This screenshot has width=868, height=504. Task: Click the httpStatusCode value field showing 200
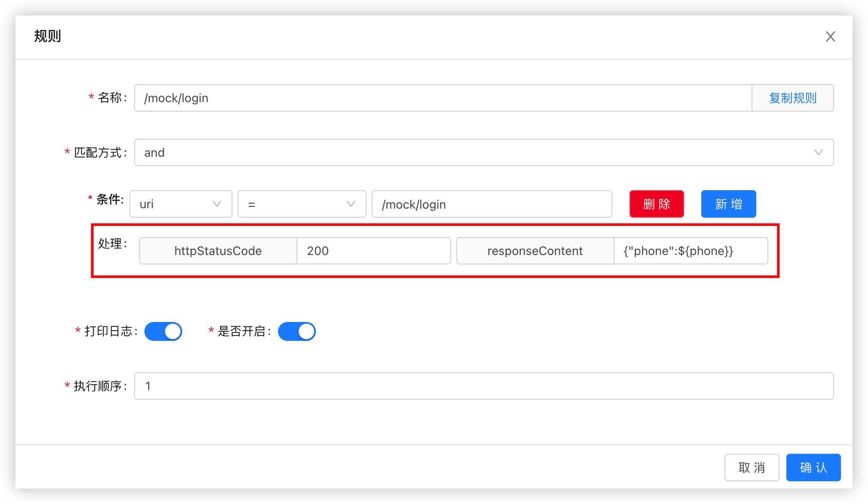(373, 251)
